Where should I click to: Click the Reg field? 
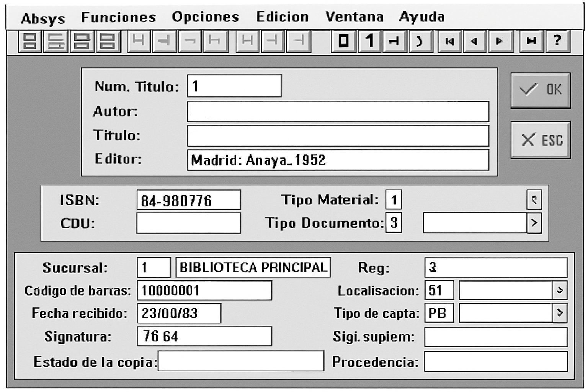click(496, 267)
